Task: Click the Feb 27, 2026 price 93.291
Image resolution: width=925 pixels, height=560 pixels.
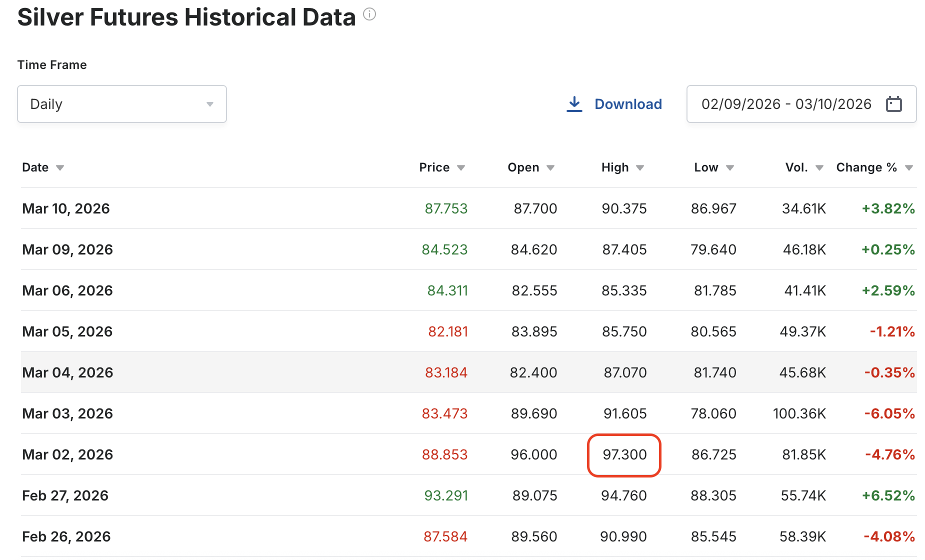Action: click(446, 495)
